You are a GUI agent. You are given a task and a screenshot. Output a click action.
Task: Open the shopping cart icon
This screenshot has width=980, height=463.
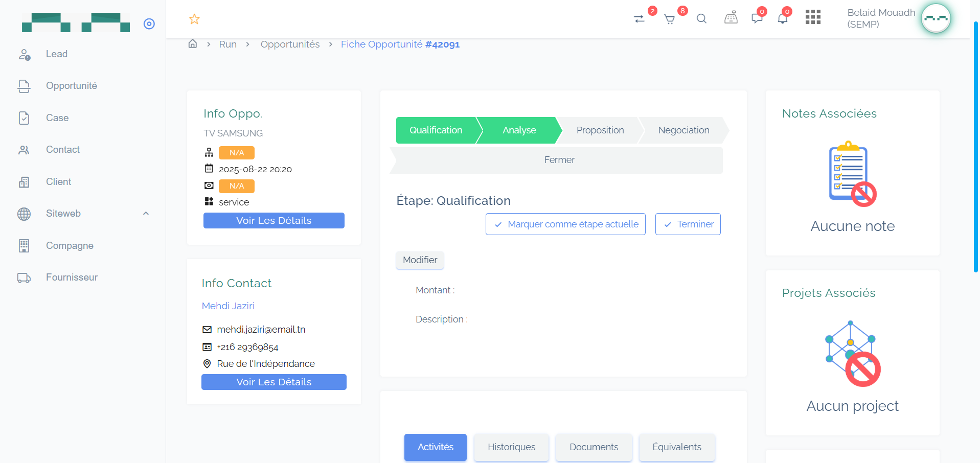pyautogui.click(x=669, y=19)
